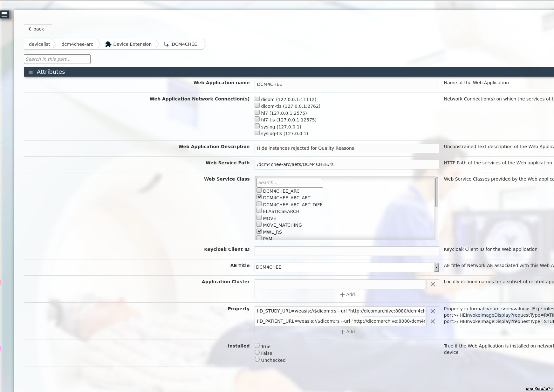The width and height of the screenshot is (554, 392).
Task: Click the puzzle piece Device Extension icon
Action: pyautogui.click(x=108, y=44)
